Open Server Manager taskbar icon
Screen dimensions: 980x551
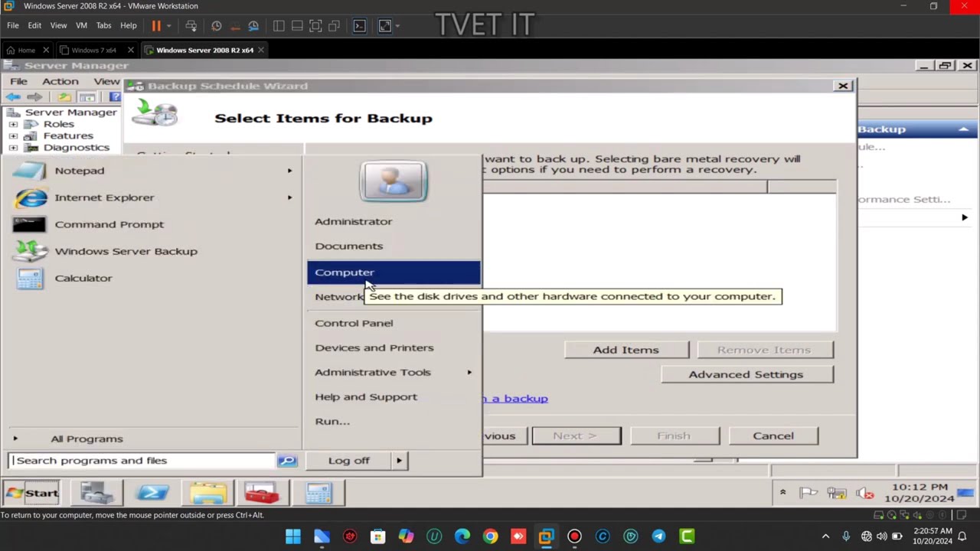click(x=97, y=493)
